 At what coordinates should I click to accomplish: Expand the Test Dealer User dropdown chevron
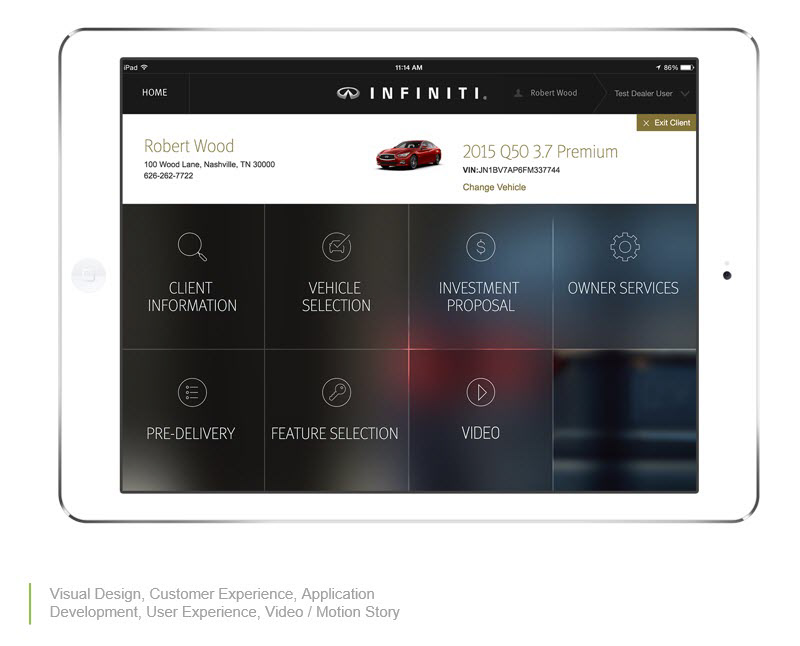tap(685, 93)
